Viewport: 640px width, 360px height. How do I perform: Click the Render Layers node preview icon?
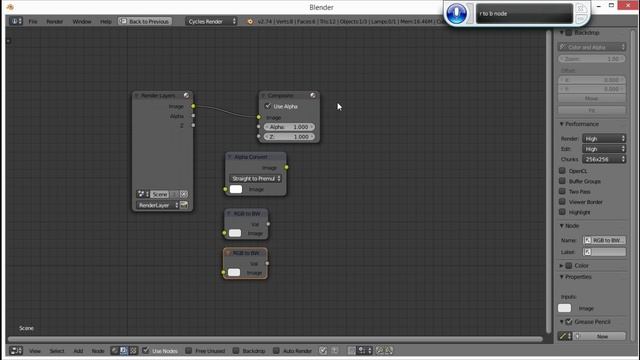tap(187, 96)
